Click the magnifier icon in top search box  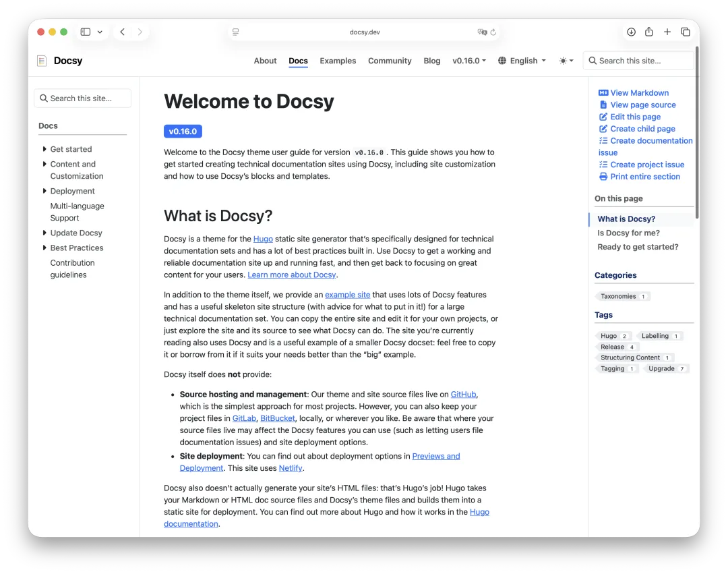[593, 61]
